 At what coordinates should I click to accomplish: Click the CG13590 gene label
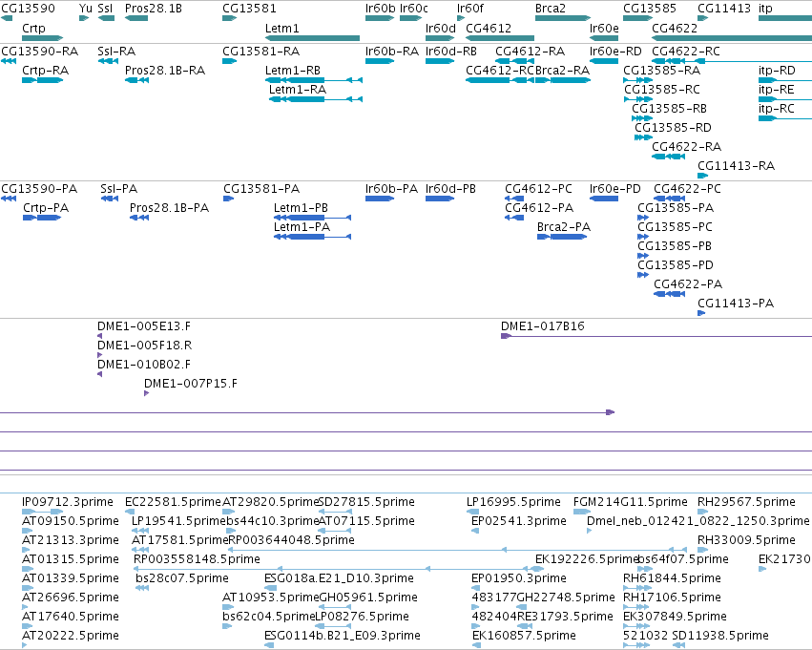[x=28, y=9]
